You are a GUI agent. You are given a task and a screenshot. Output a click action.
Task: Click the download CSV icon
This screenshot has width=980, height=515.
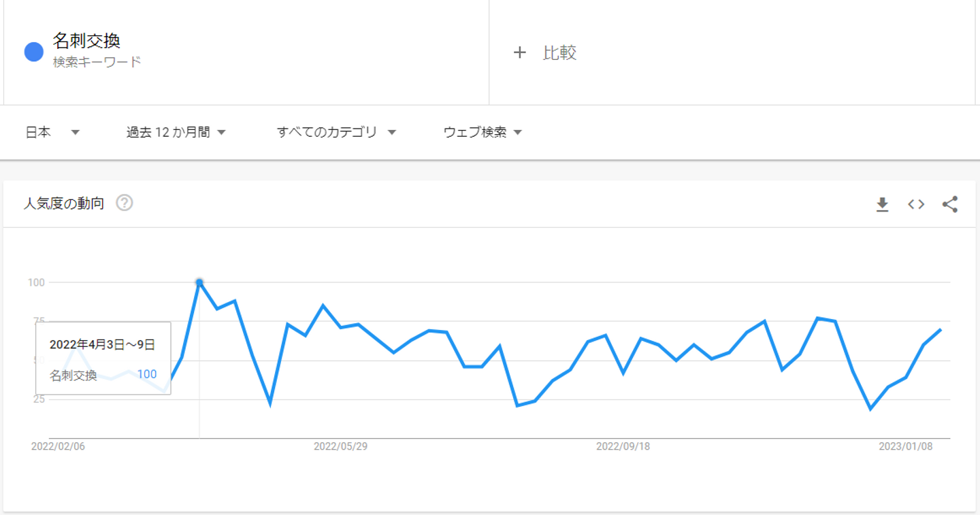click(882, 204)
